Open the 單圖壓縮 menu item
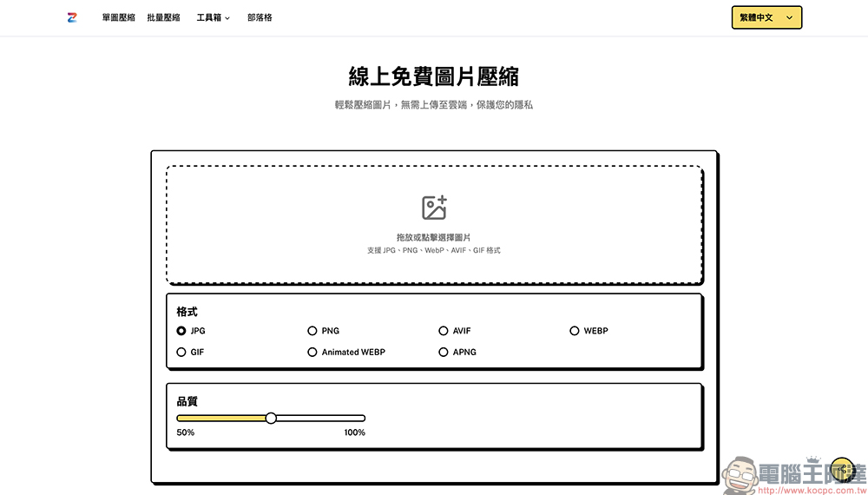Image resolution: width=868 pixels, height=495 pixels. tap(118, 17)
